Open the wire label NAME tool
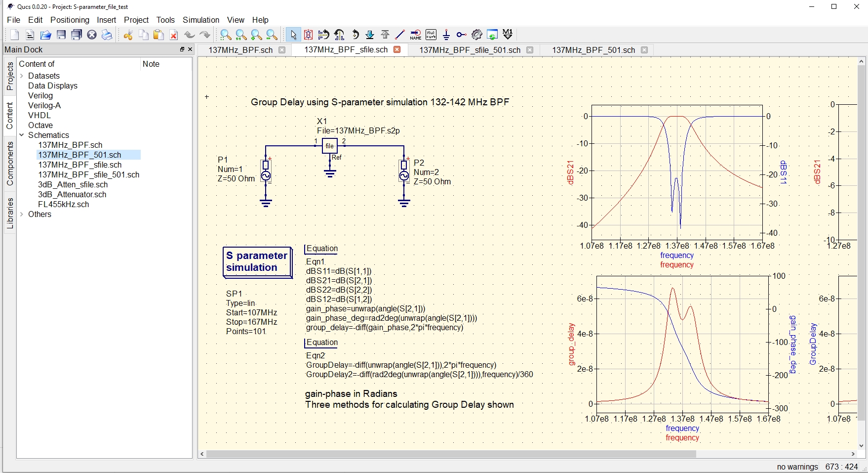Viewport: 868px width, 473px height. point(416,35)
